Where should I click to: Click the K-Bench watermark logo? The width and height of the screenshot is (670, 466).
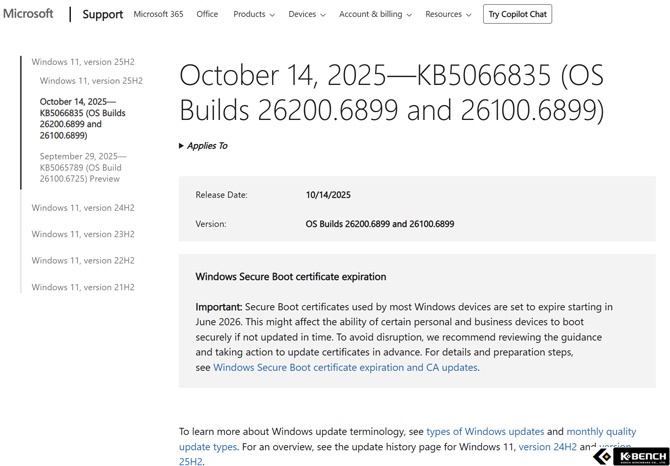tap(631, 456)
